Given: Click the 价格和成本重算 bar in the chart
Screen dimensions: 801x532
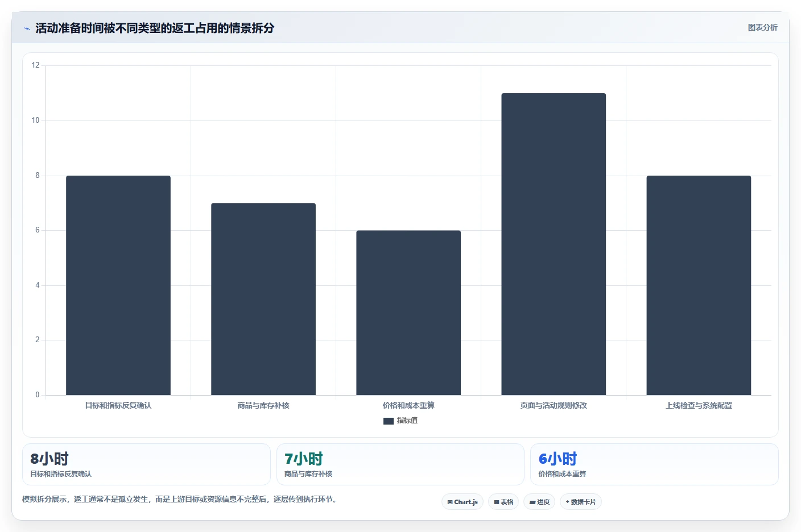Looking at the screenshot, I should point(408,313).
